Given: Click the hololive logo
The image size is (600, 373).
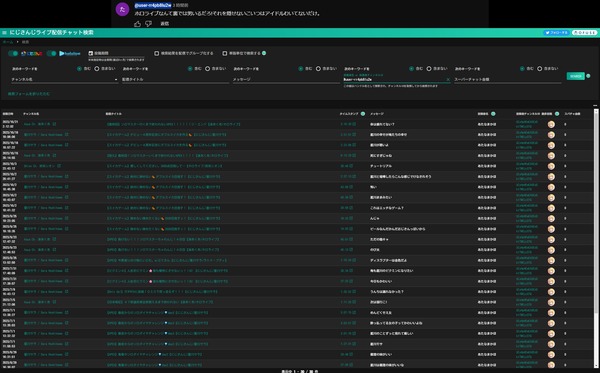Looking at the screenshot, I should coord(70,54).
